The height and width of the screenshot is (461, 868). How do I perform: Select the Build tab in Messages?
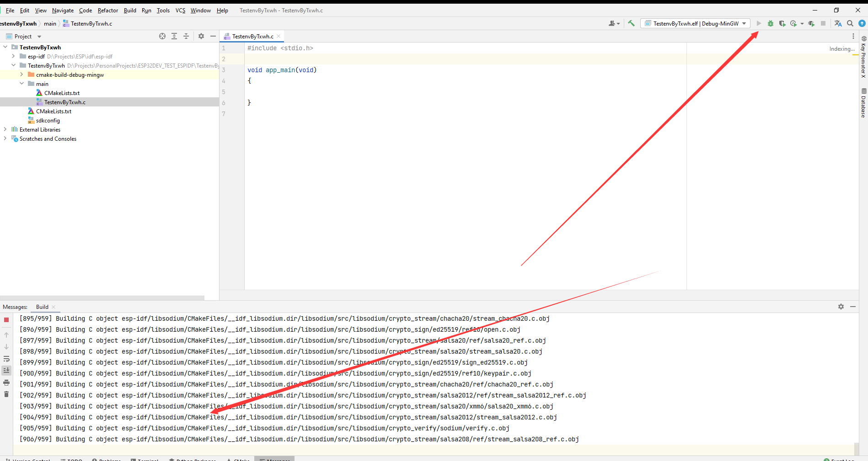(42, 307)
